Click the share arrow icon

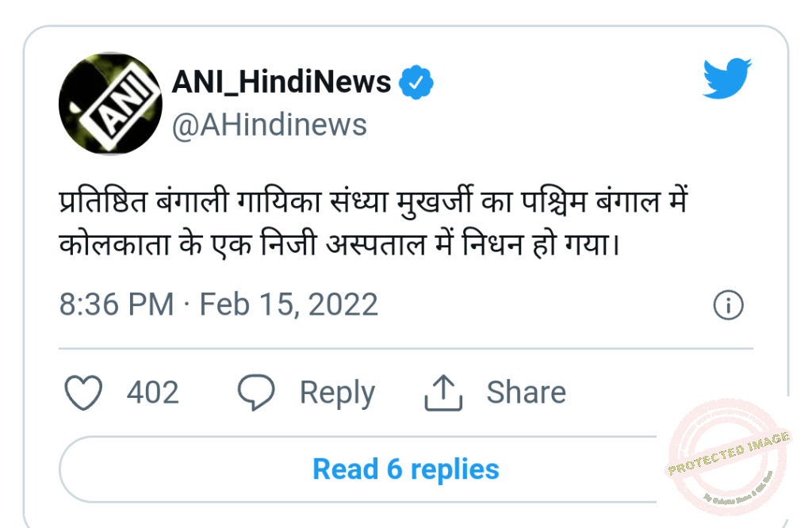443,393
